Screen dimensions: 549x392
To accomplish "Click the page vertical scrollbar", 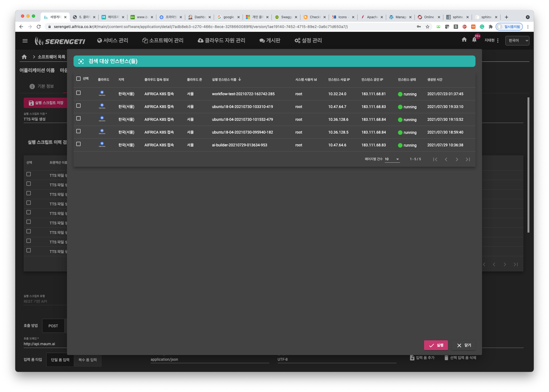I will coord(528,165).
